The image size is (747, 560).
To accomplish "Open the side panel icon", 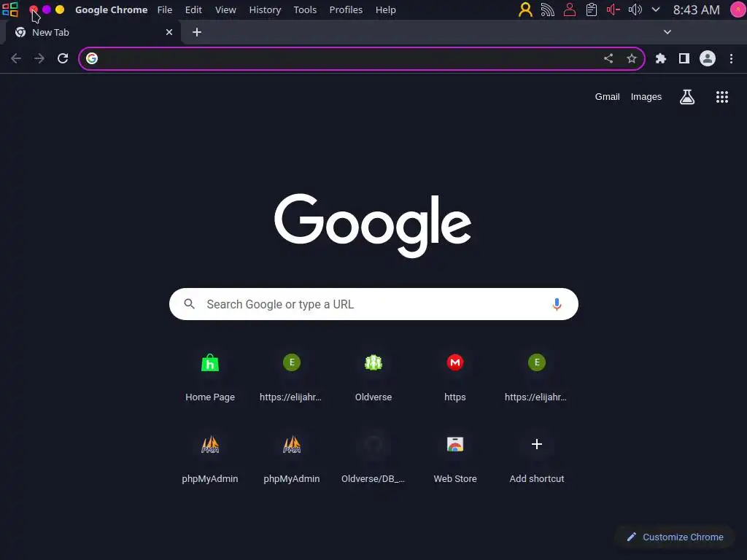I will pos(684,58).
